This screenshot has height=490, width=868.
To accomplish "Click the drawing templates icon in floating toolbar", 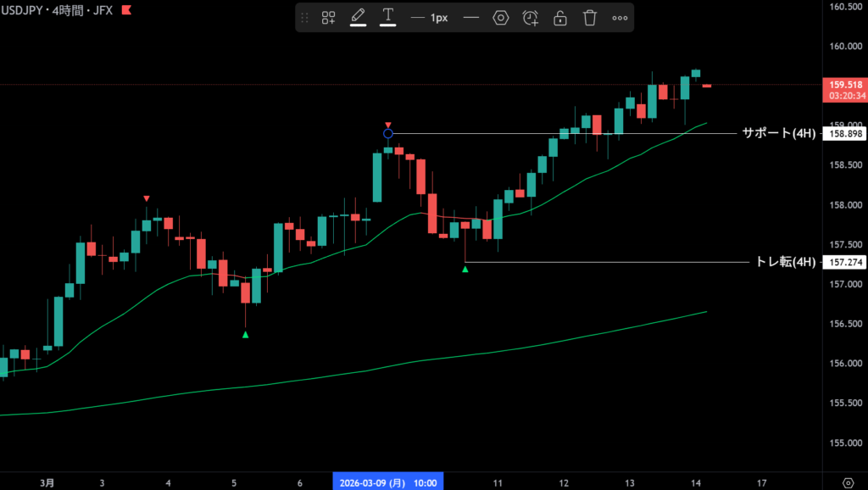I will 328,18.
